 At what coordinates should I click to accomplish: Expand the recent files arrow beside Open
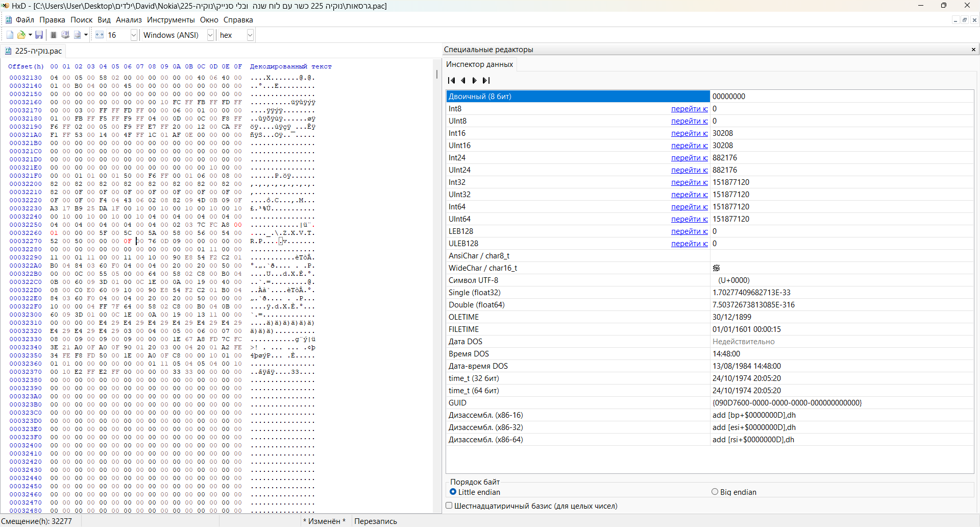pos(30,35)
